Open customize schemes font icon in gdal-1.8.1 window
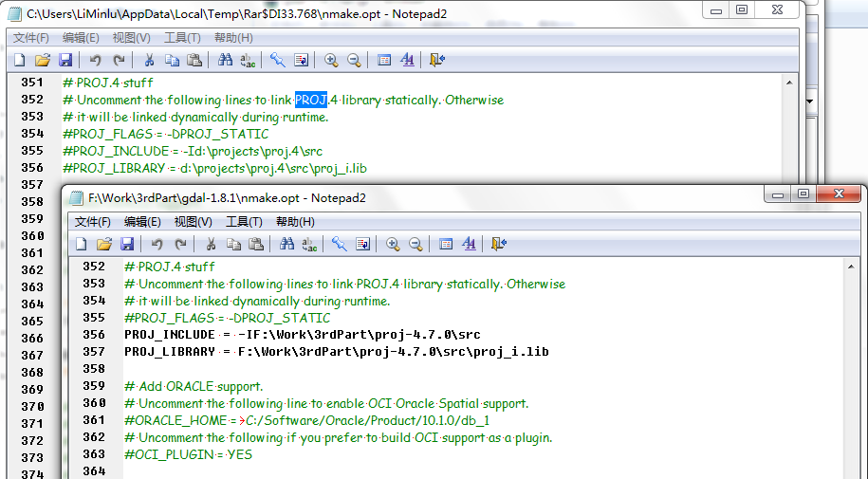 469,244
